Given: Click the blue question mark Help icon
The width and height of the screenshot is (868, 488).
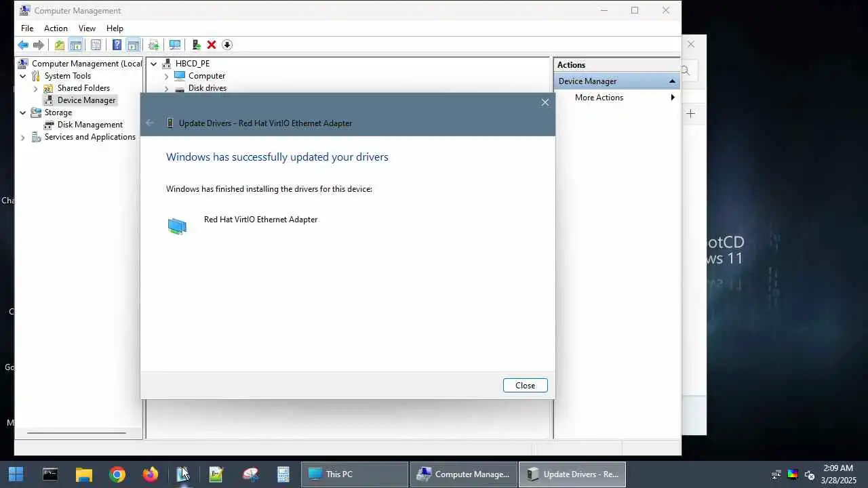Looking at the screenshot, I should tap(117, 45).
